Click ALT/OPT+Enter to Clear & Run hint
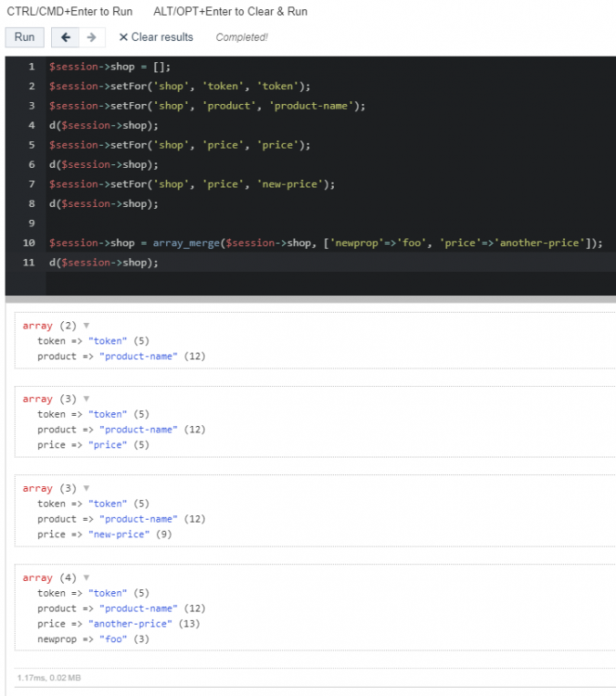This screenshot has width=616, height=696. click(x=230, y=11)
